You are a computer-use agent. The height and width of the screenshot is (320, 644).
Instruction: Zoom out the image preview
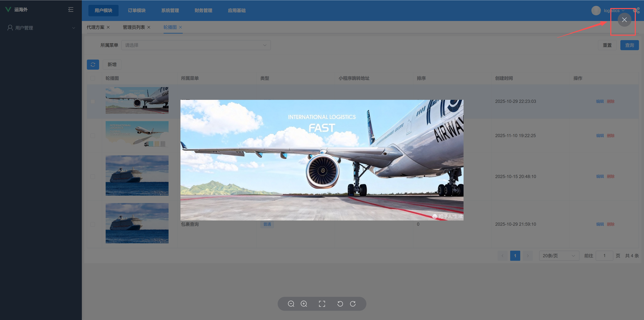click(x=291, y=304)
